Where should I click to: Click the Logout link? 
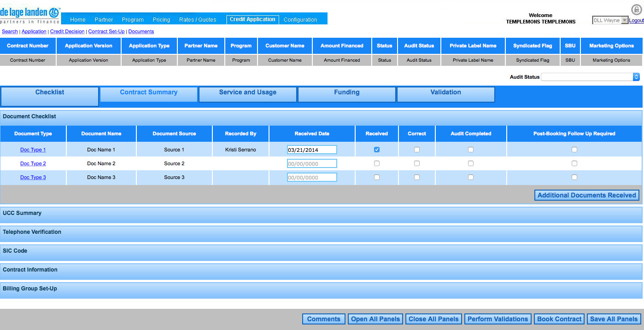point(637,21)
